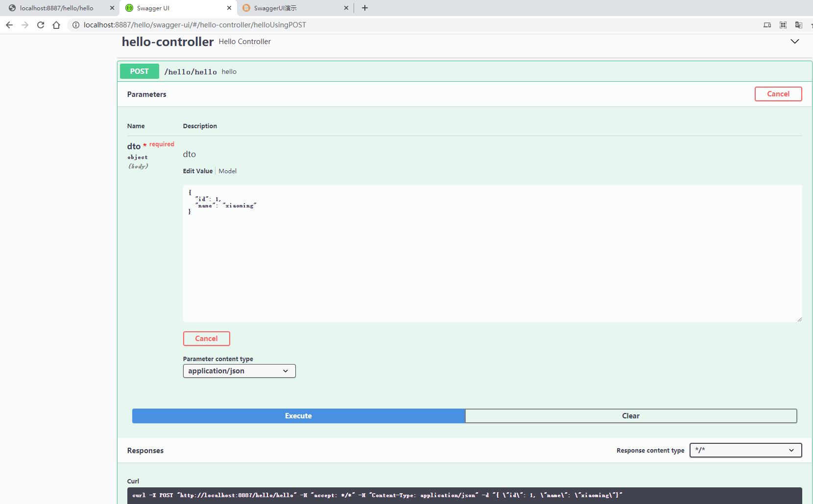Click the 'Hello Controller' description text
Image resolution: width=813 pixels, height=504 pixels.
tap(244, 42)
